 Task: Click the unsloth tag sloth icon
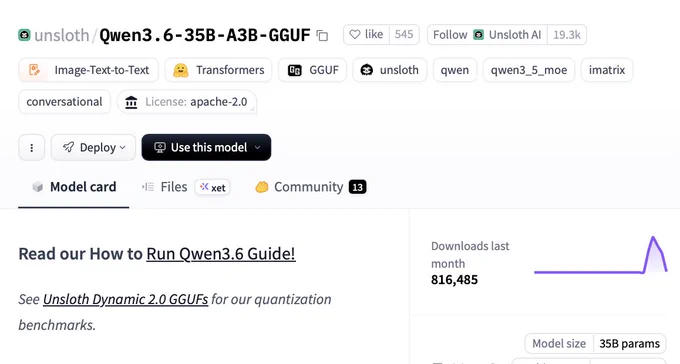366,70
